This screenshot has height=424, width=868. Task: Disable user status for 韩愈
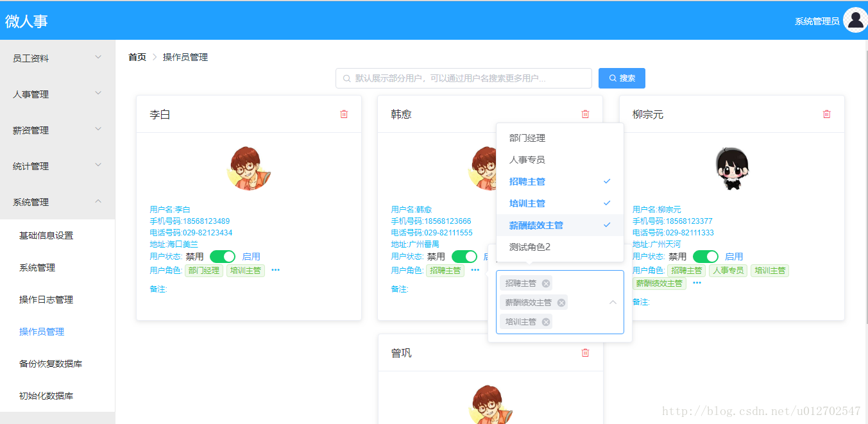tap(464, 256)
